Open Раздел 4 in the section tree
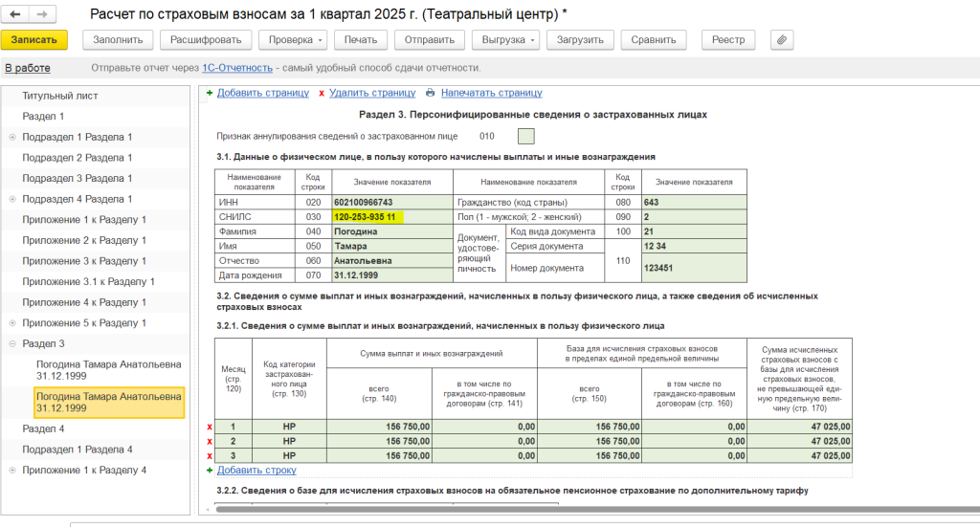The image size is (980, 527). coord(43,428)
